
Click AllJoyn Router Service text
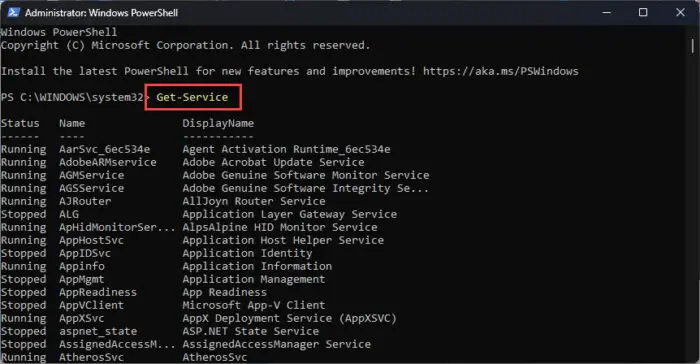click(254, 201)
